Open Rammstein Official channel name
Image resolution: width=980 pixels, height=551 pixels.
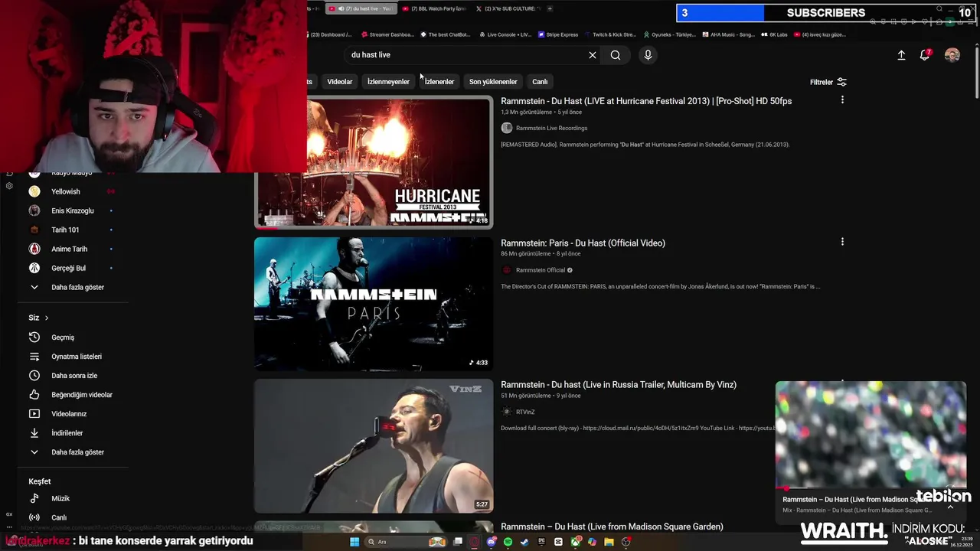pos(541,270)
